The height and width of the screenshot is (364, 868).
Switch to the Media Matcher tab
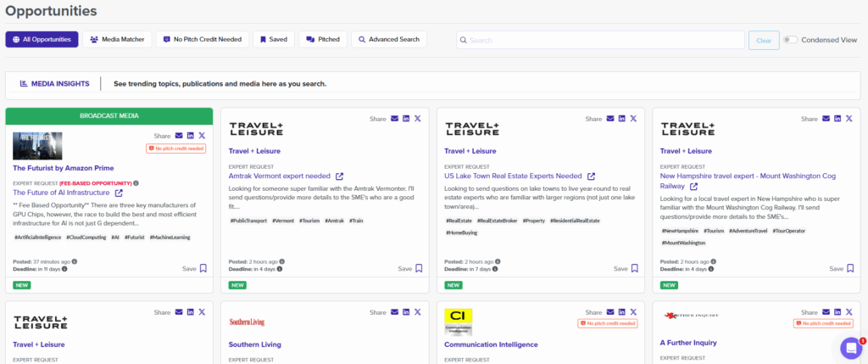pyautogui.click(x=117, y=40)
